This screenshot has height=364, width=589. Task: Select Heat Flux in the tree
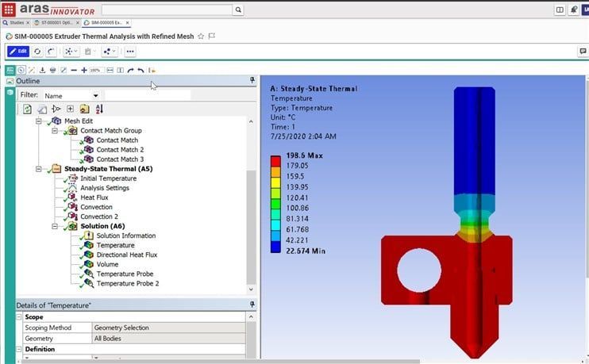(94, 197)
